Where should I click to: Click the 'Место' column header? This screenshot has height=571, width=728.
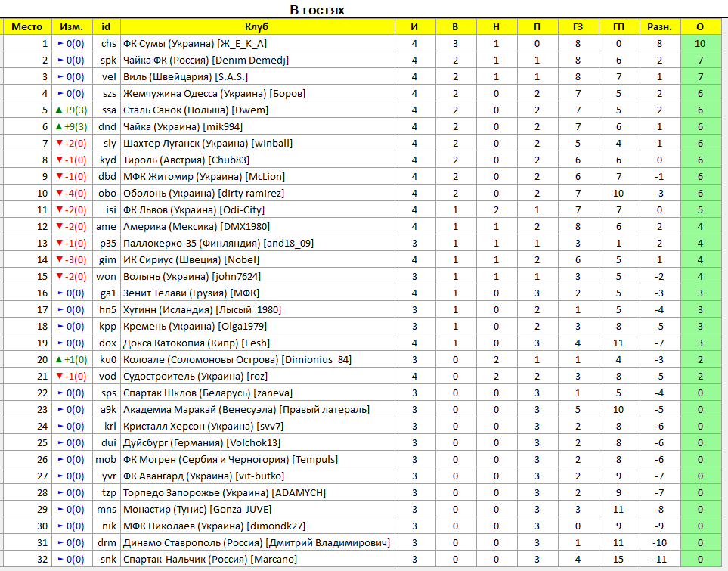pyautogui.click(x=27, y=27)
